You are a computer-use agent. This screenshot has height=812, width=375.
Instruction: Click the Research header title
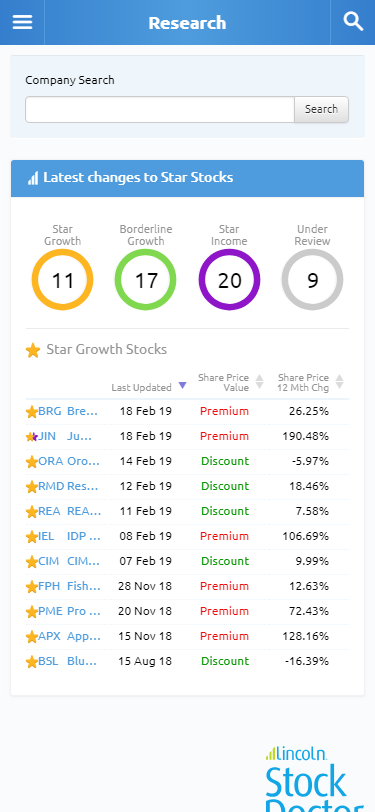tap(188, 23)
